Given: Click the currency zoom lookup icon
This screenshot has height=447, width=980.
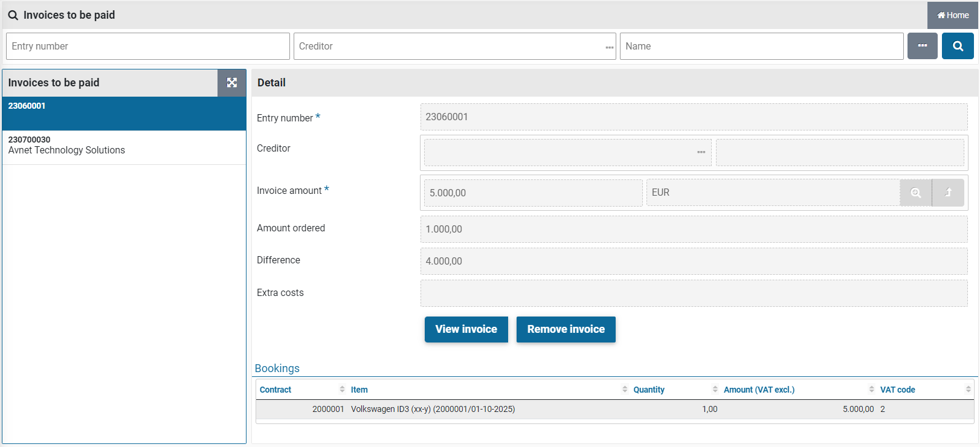Looking at the screenshot, I should 915,193.
